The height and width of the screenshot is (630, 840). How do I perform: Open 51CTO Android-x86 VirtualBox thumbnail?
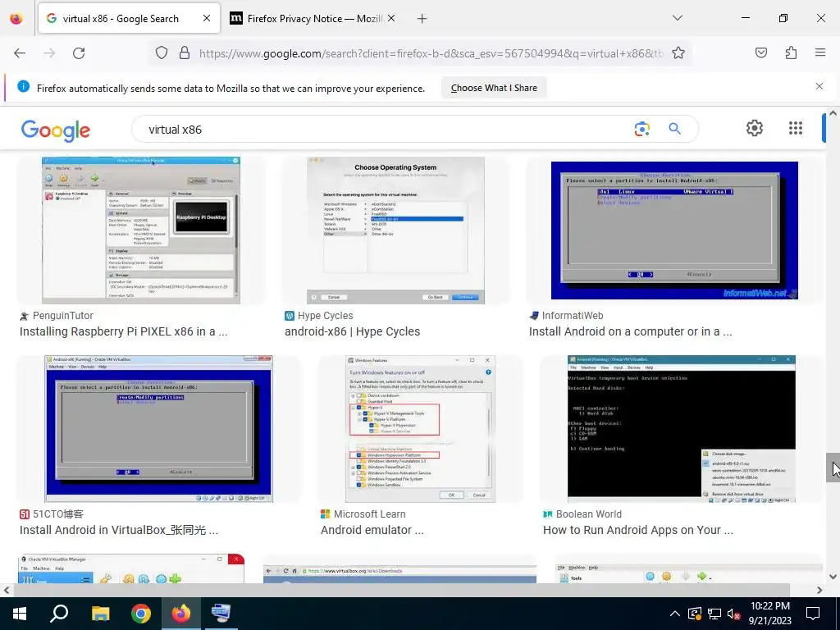(x=158, y=428)
